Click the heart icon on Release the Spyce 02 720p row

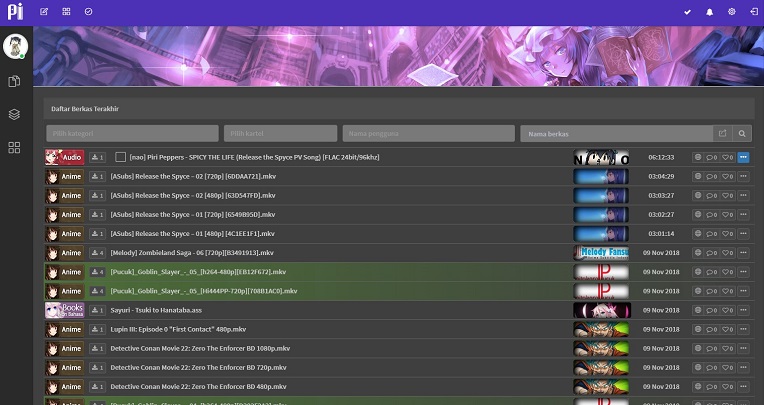727,176
